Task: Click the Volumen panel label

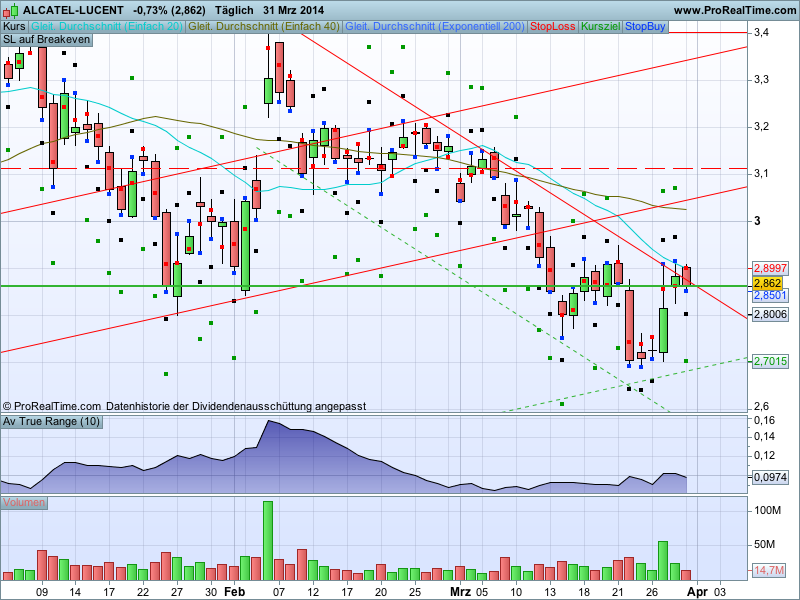Action: [24, 503]
